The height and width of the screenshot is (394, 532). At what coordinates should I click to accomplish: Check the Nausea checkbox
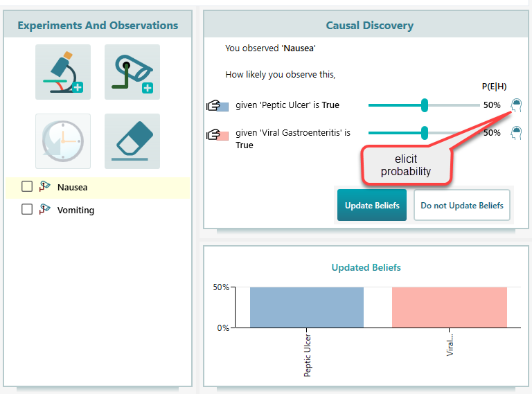pyautogui.click(x=27, y=187)
